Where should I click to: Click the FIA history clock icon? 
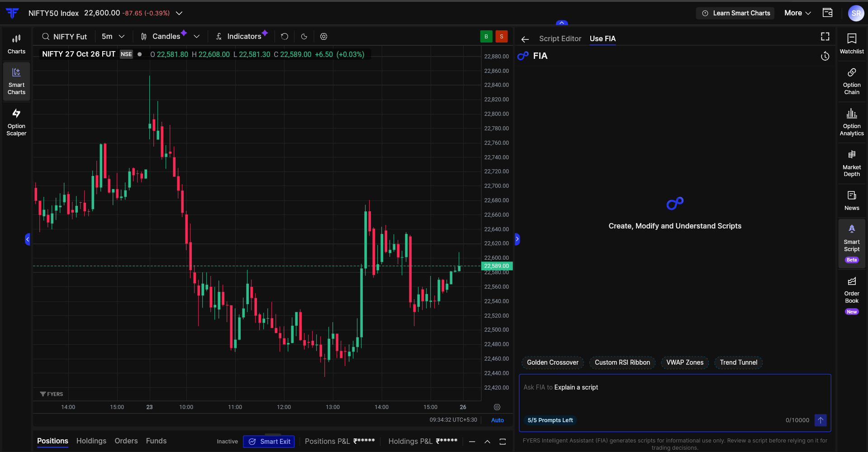pos(825,56)
